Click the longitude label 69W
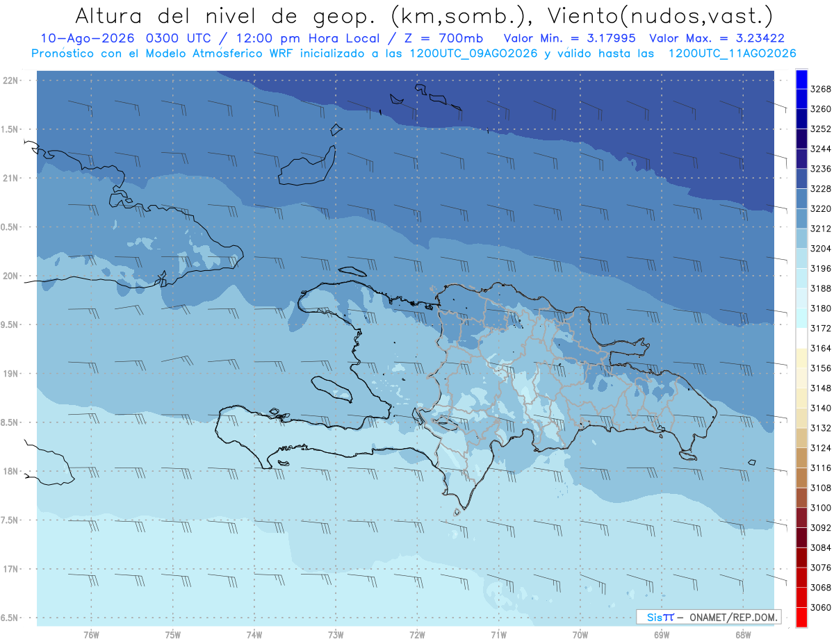The image size is (834, 644). click(x=662, y=635)
